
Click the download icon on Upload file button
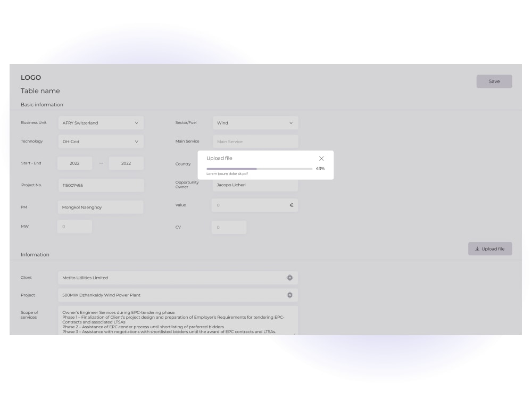(x=477, y=248)
